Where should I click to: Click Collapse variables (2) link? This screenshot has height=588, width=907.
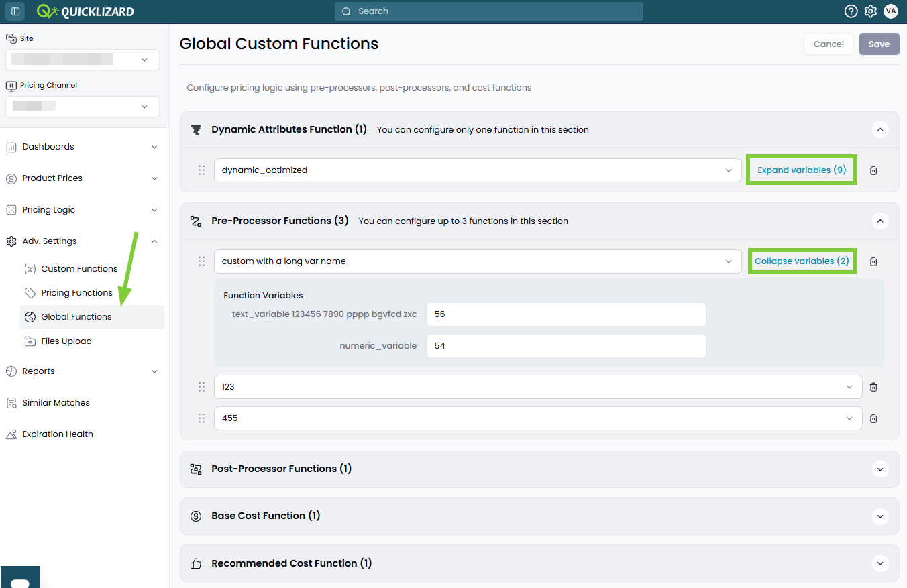[802, 261]
